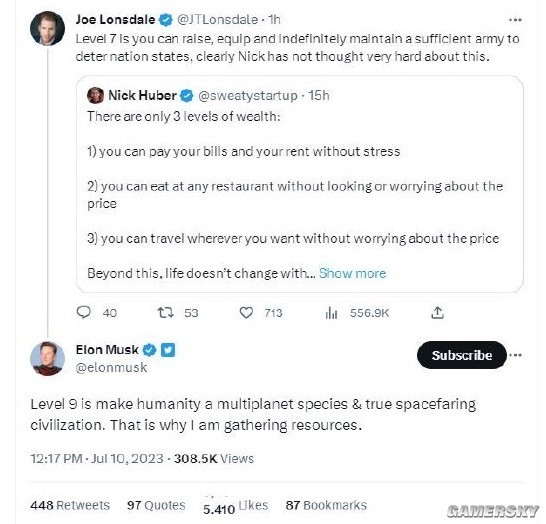Click the Twitter affiliate badge beside Elon Musk
Viewport: 546px width, 524px height.
(168, 350)
